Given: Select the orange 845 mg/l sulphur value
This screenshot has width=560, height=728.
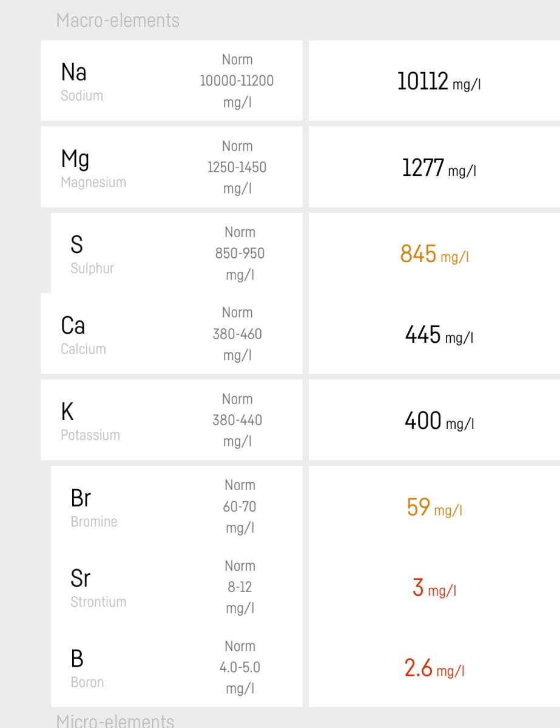Looking at the screenshot, I should [434, 254].
